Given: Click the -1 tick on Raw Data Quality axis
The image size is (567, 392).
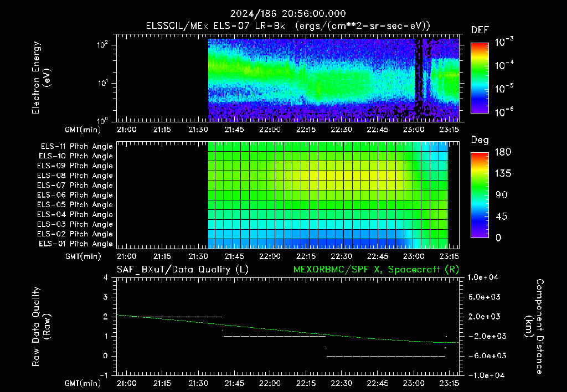Looking at the screenshot, I should click(x=104, y=375).
